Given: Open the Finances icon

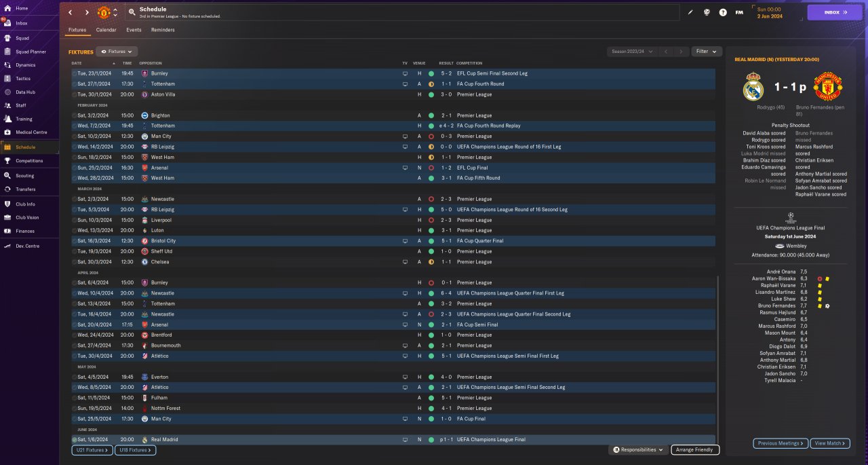Looking at the screenshot, I should (7, 231).
